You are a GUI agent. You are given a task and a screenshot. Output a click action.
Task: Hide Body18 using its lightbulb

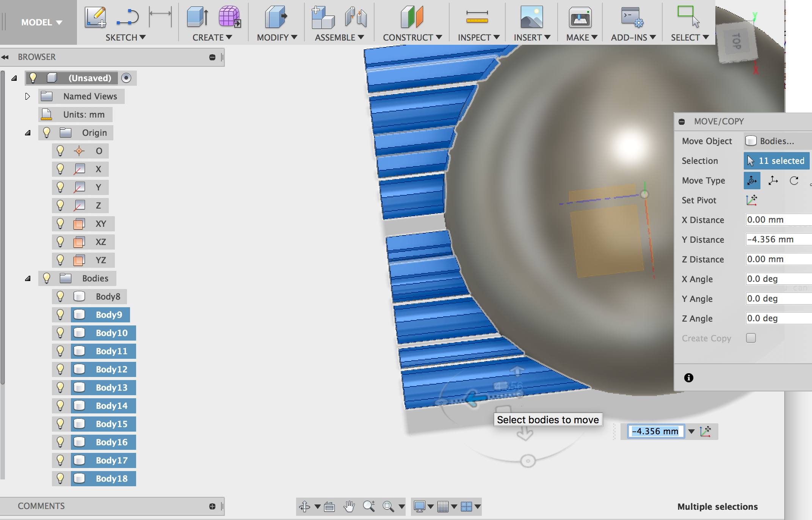[x=60, y=479]
